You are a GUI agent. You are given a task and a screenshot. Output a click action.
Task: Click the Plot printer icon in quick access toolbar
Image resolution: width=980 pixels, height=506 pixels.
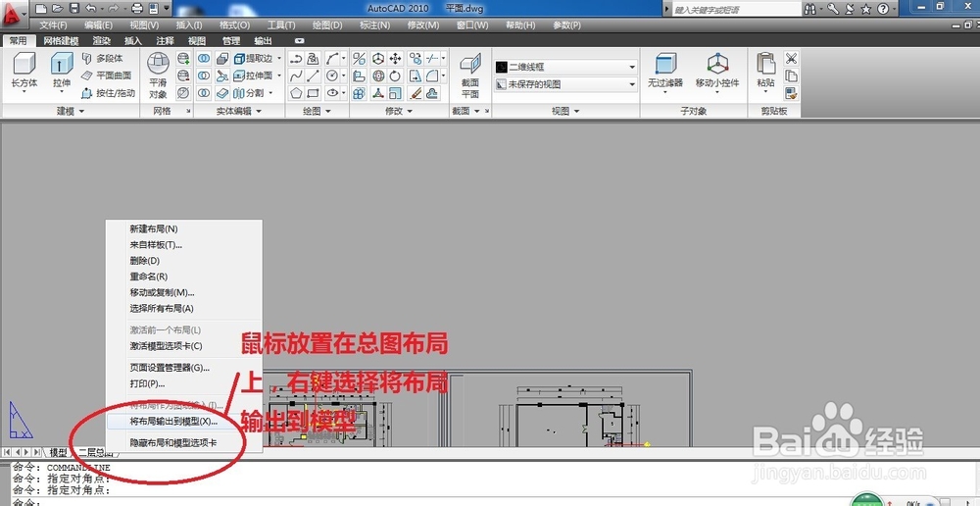click(137, 9)
